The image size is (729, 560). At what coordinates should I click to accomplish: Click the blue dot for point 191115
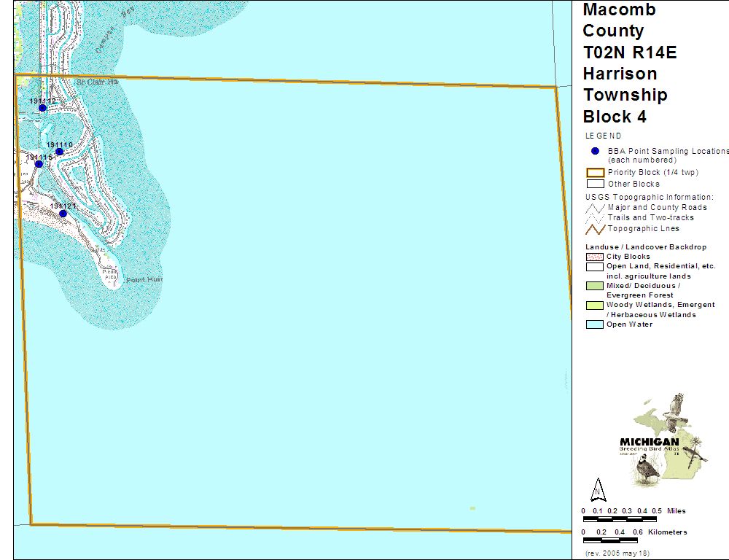39,164
